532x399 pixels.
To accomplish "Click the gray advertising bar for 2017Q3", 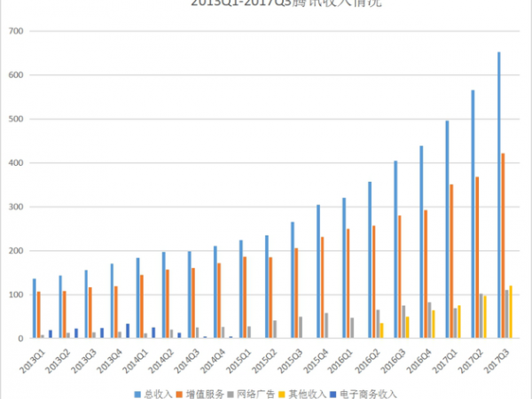I will coord(506,314).
